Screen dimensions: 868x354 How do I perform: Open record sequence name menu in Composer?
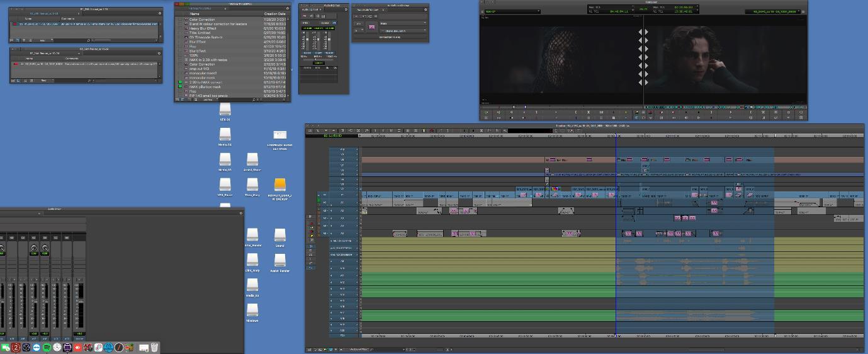pos(772,11)
